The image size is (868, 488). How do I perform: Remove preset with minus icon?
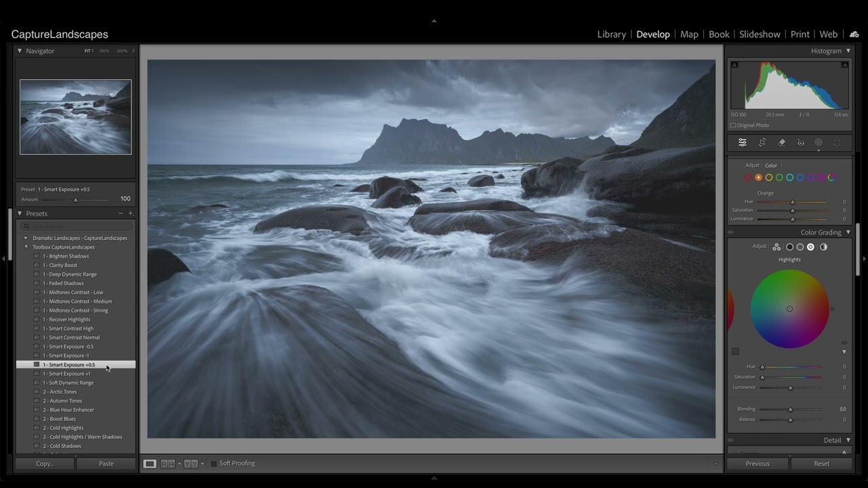click(121, 213)
